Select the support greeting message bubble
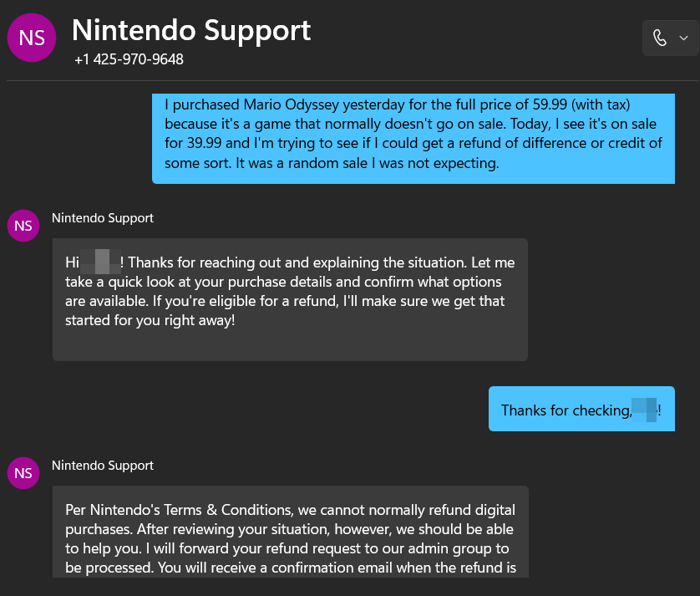The height and width of the screenshot is (596, 700). [290, 299]
